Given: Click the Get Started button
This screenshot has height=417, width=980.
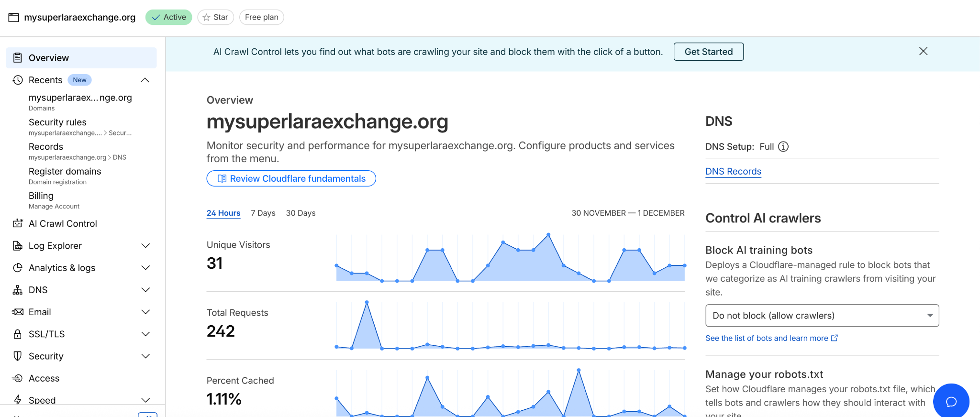Looking at the screenshot, I should [708, 52].
